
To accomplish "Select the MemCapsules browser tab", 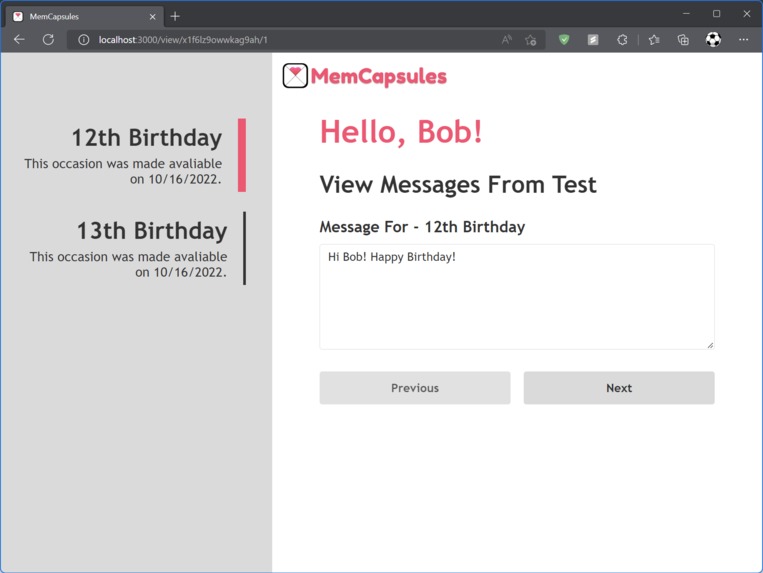I will (85, 17).
